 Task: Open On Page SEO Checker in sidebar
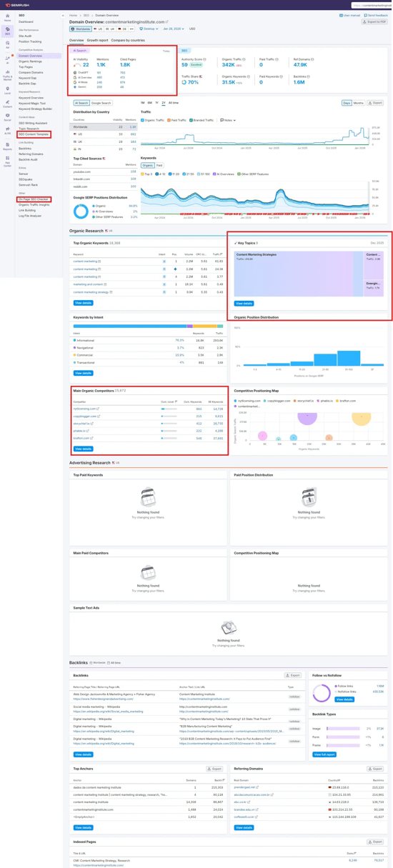(34, 199)
